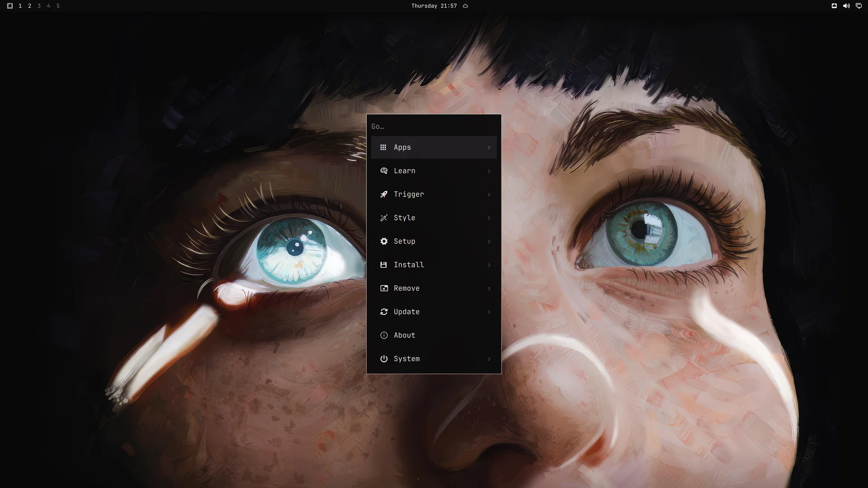Click the Install floppy disk icon
This screenshot has width=868, height=488.
pos(384,265)
